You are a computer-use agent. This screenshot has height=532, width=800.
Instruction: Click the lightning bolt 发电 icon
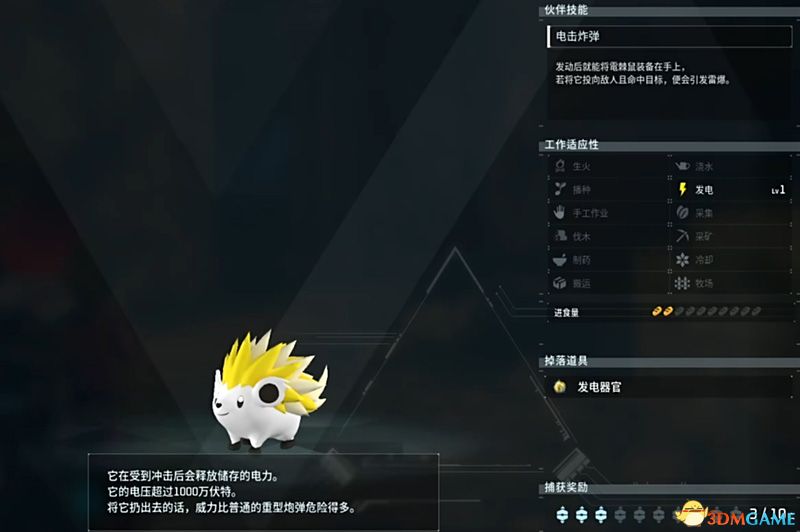(x=682, y=189)
